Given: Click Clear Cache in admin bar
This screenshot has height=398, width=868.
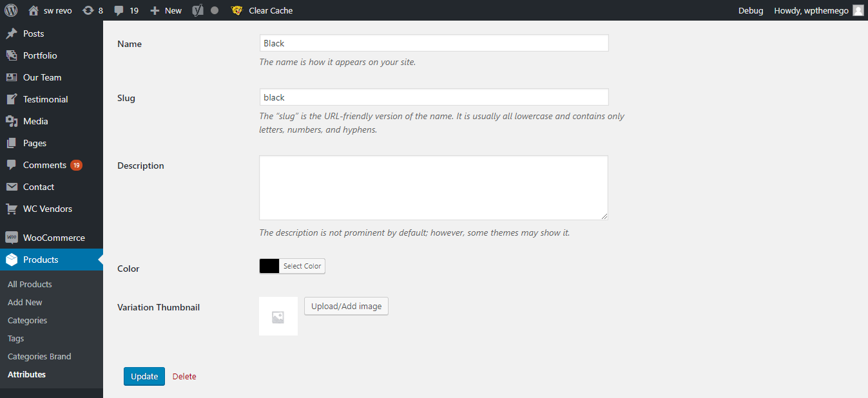Looking at the screenshot, I should (x=271, y=10).
